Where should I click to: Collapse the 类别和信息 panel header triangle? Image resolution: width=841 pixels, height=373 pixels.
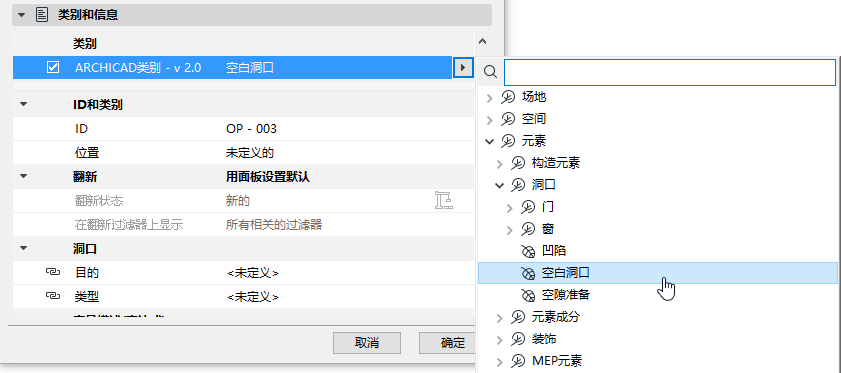coord(21,15)
